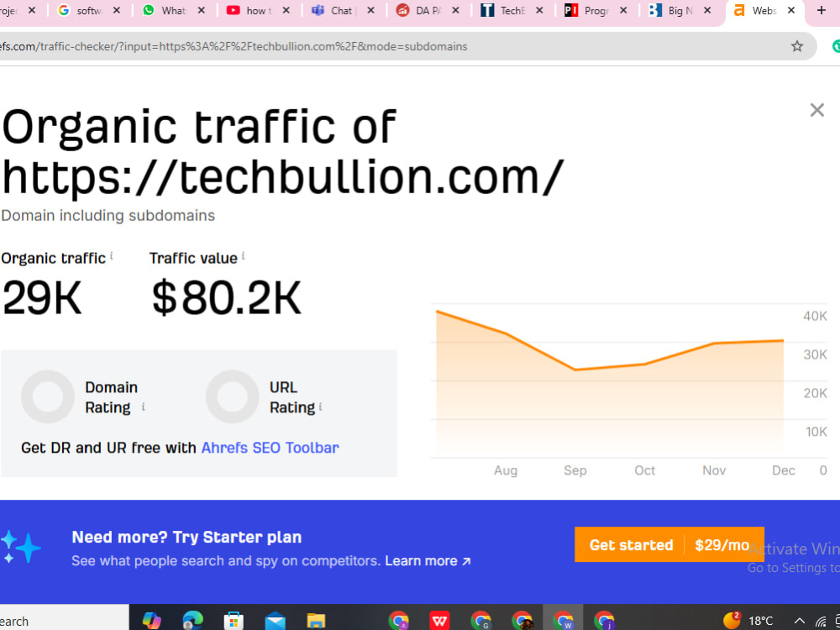Click the Sep low point on the traffic chart
The image size is (840, 630).
(575, 370)
